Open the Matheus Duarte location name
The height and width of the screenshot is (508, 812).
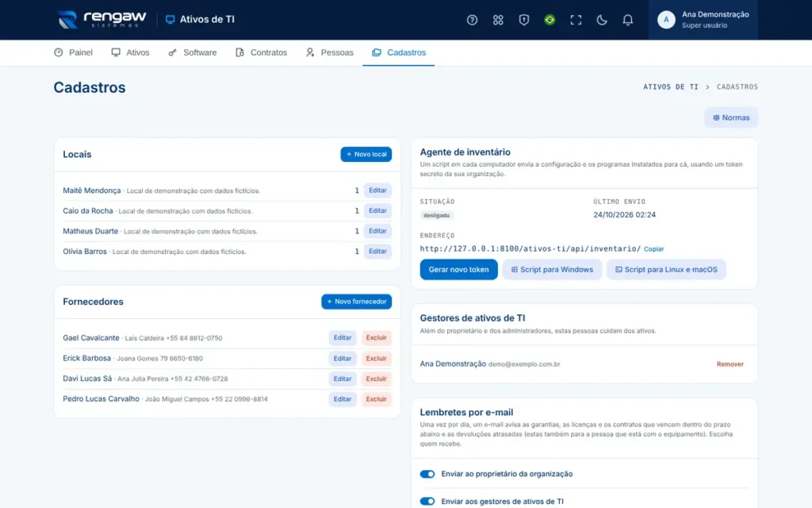click(x=90, y=231)
